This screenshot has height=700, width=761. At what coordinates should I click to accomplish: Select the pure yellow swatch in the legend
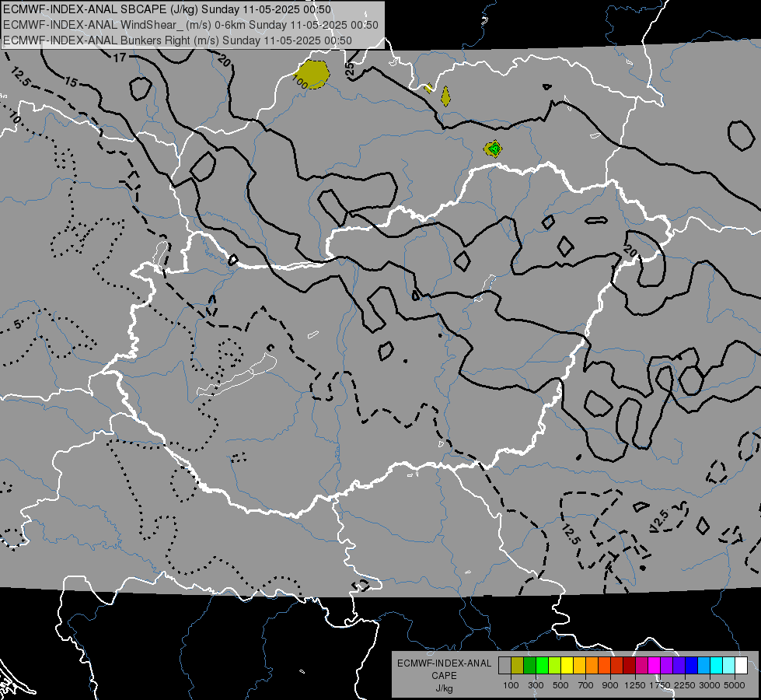pyautogui.click(x=567, y=666)
